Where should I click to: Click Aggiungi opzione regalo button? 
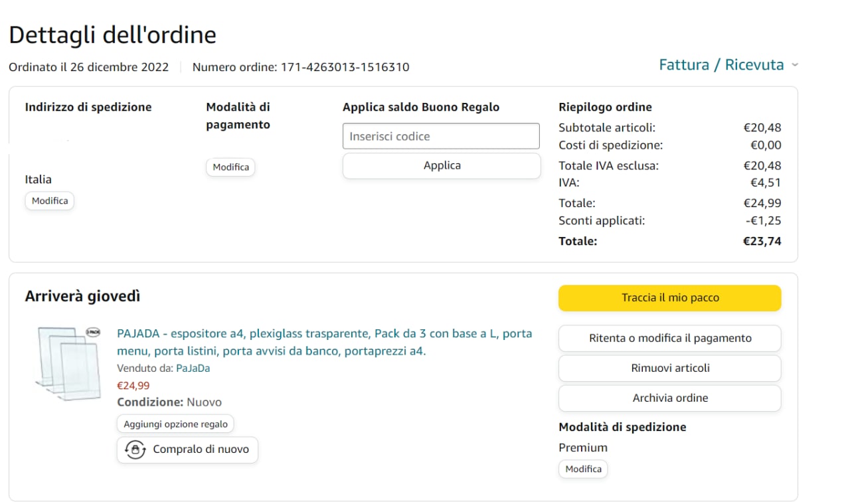tap(175, 424)
